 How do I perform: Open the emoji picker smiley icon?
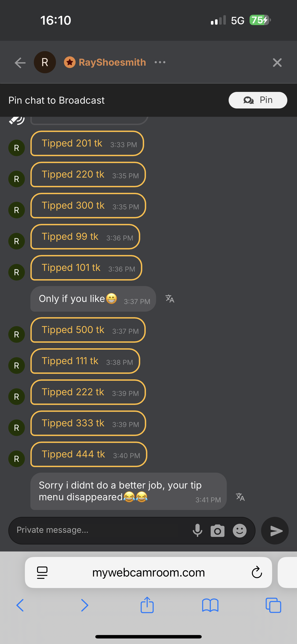tap(239, 530)
